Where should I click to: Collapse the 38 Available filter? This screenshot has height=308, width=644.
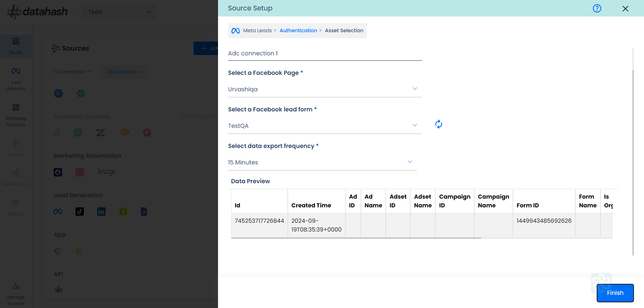click(x=124, y=72)
